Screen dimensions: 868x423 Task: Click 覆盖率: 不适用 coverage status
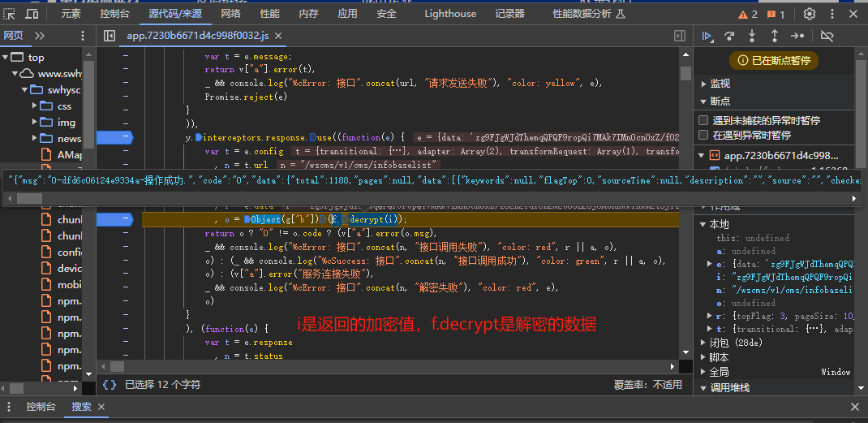(x=647, y=384)
